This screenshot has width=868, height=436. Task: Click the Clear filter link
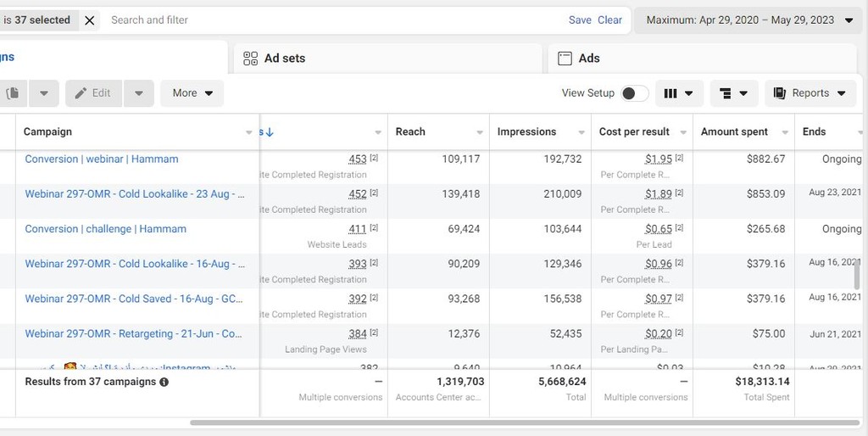tap(609, 20)
